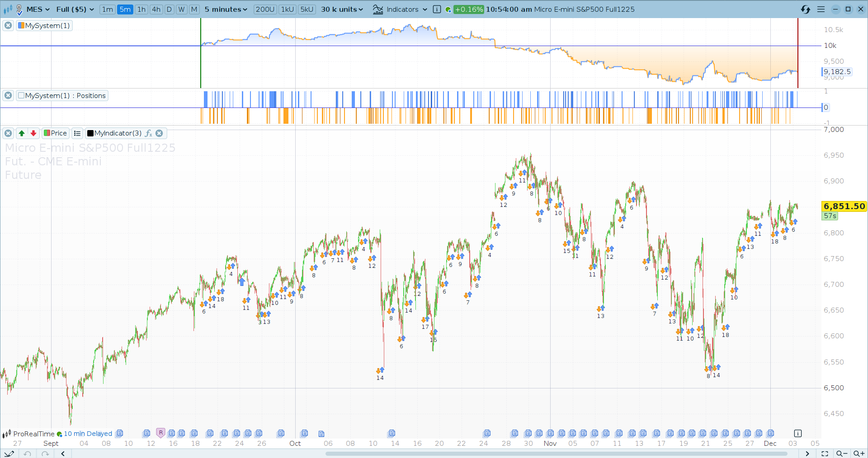Click the fit-to-screen frame icon
The height and width of the screenshot is (458, 868).
(x=825, y=453)
